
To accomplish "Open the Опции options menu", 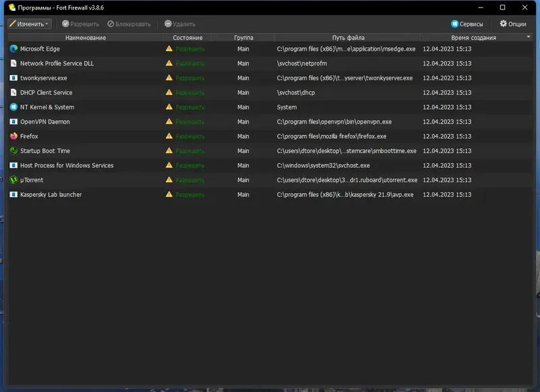I will click(x=513, y=24).
